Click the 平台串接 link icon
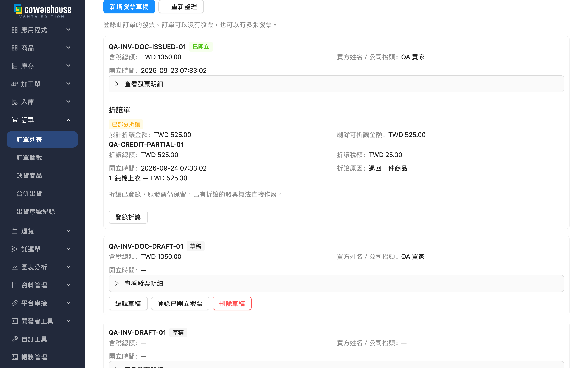588x368 pixels. point(14,303)
